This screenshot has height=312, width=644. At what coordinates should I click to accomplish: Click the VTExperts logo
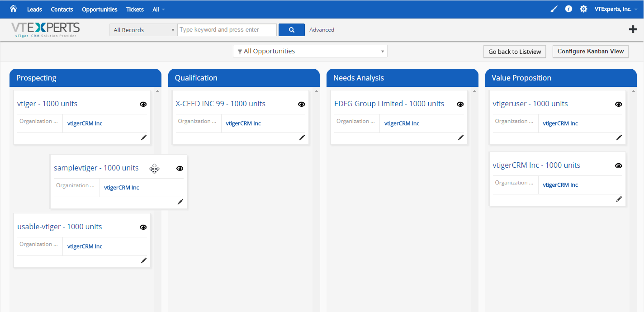pyautogui.click(x=45, y=30)
